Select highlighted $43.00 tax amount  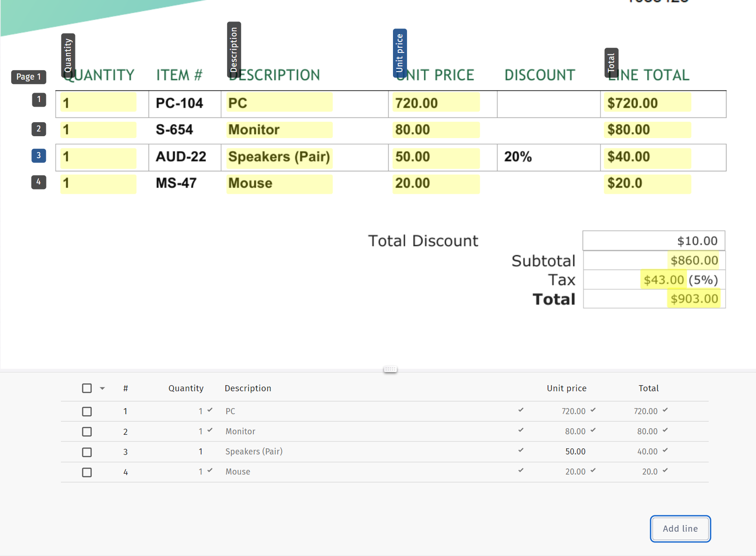[663, 280]
